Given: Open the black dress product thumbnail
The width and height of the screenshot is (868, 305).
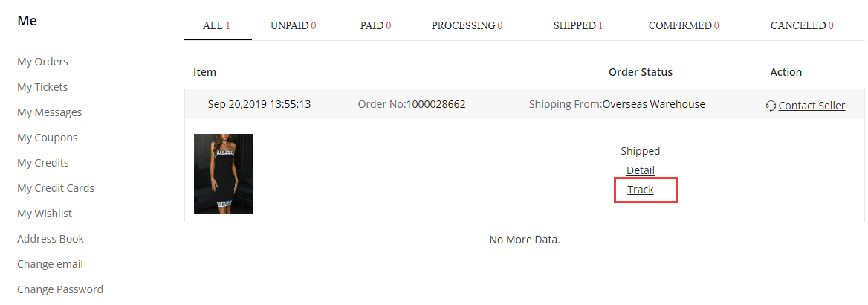Looking at the screenshot, I should pos(224,173).
